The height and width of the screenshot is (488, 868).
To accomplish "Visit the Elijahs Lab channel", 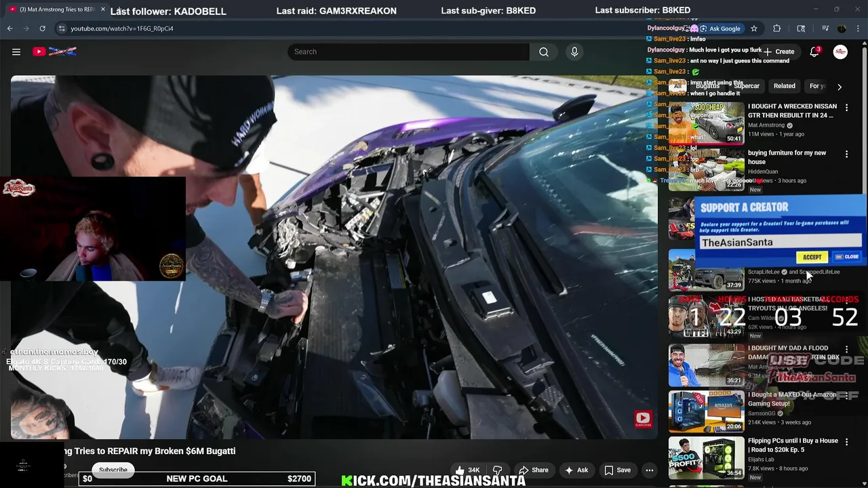I will click(x=761, y=460).
